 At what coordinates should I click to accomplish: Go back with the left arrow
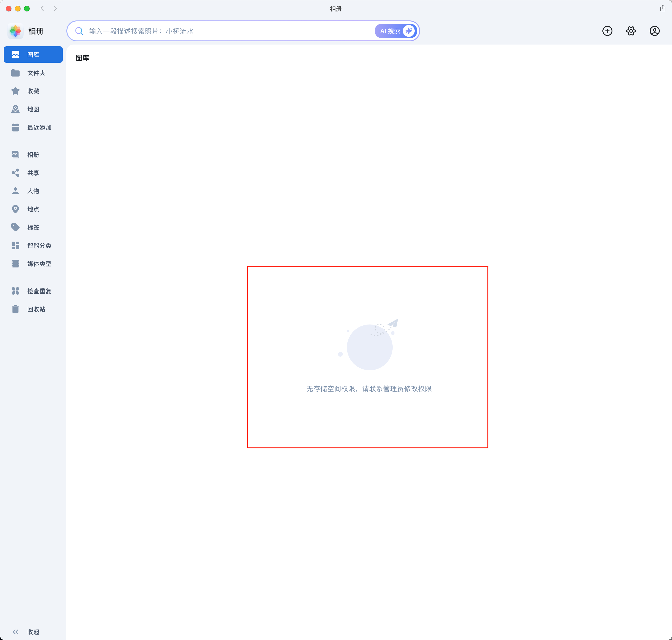pos(42,9)
